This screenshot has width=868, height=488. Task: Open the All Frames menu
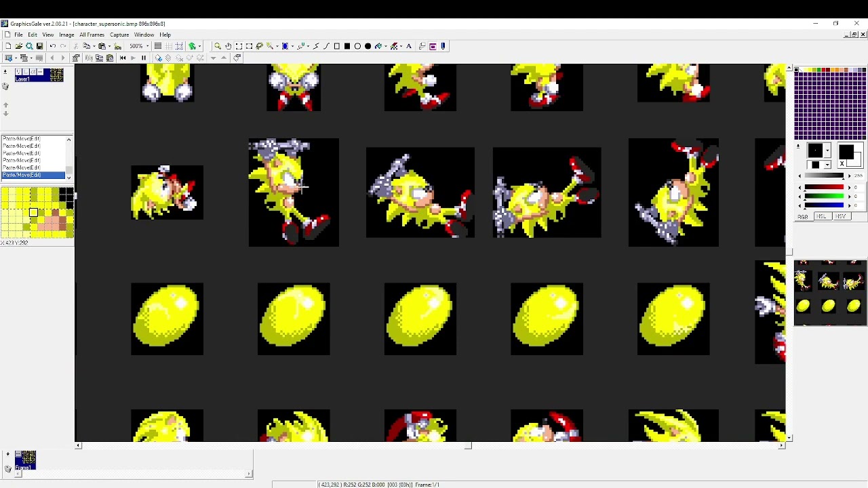(x=92, y=35)
